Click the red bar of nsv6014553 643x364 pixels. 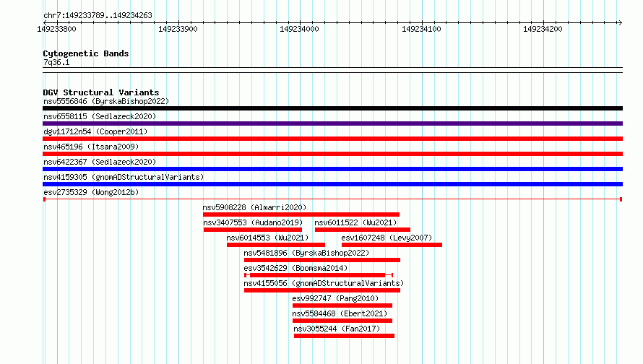[275, 245]
